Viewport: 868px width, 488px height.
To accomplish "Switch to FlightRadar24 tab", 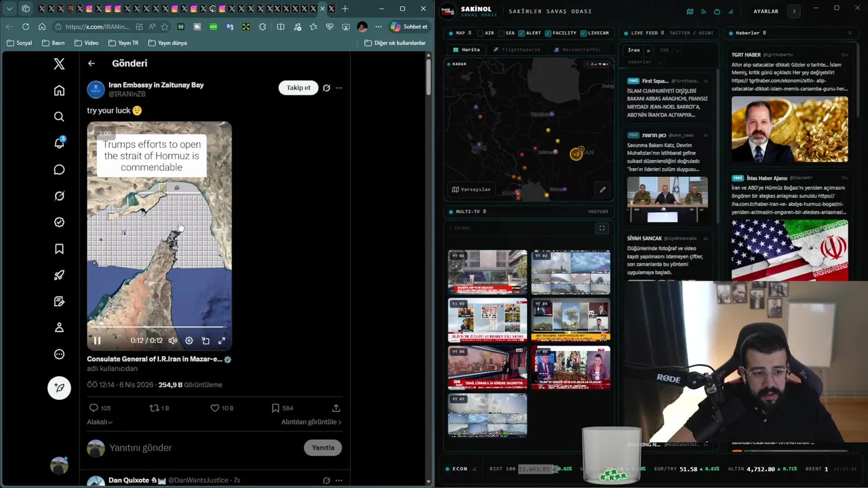I will click(517, 49).
